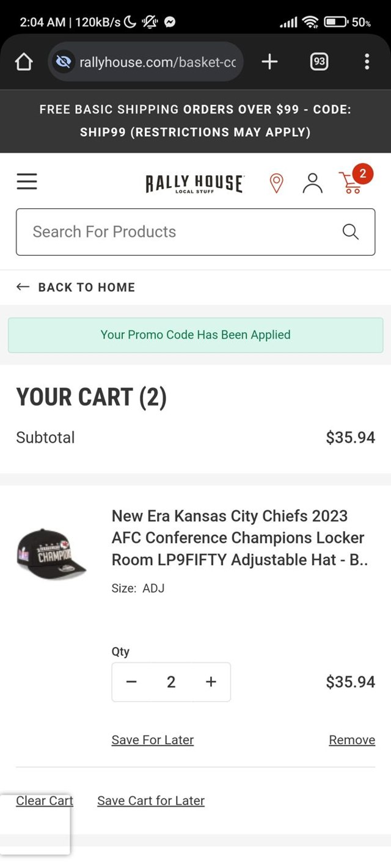Tap the search magnifier icon
Viewport: 391px width, 868px height.
tap(350, 232)
